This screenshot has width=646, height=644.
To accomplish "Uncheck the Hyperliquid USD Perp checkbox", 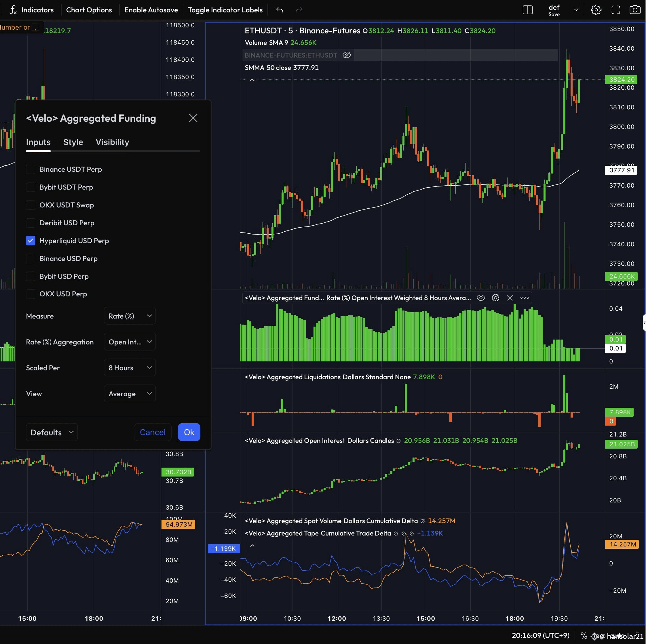I will 31,241.
